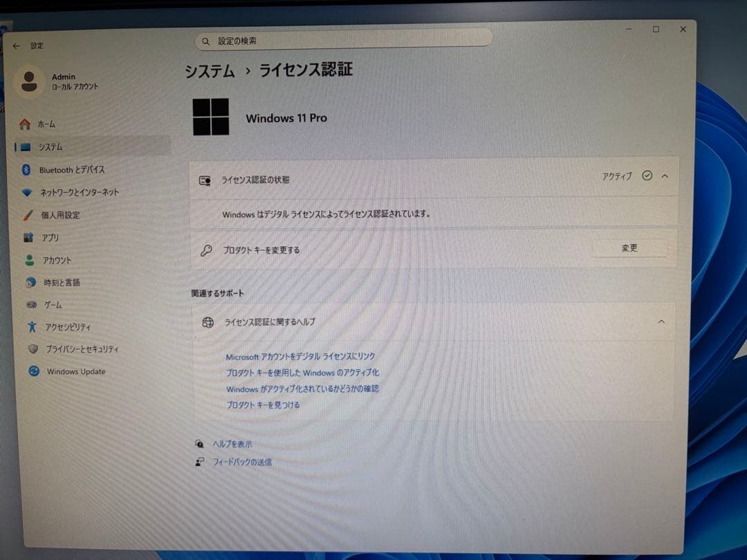747x560 pixels.
Task: Click the Apps (アプリ) icon
Action: click(x=28, y=237)
